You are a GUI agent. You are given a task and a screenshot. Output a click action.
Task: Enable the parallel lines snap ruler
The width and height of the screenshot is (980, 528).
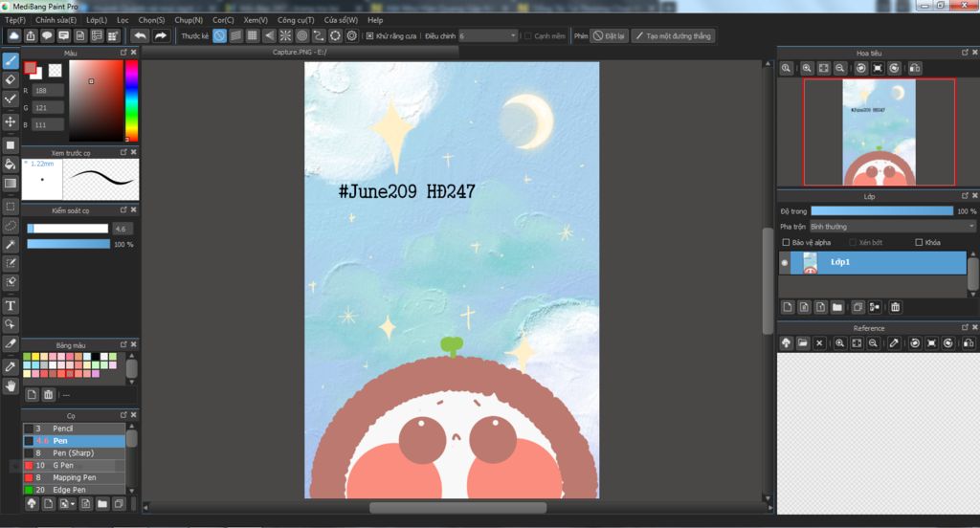tap(235, 35)
